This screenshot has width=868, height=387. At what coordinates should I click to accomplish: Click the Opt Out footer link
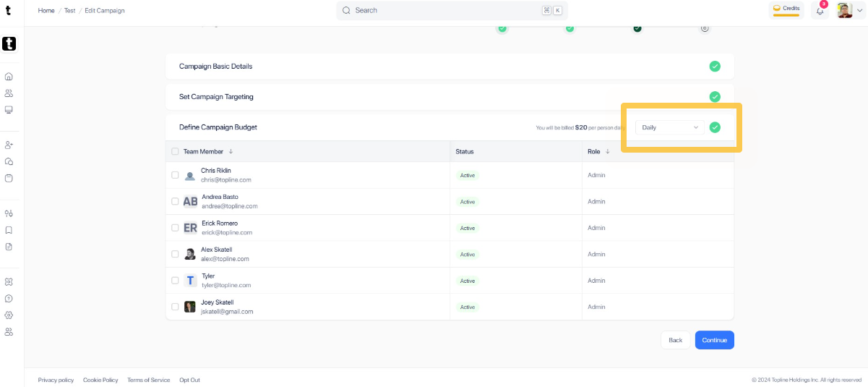coord(189,380)
